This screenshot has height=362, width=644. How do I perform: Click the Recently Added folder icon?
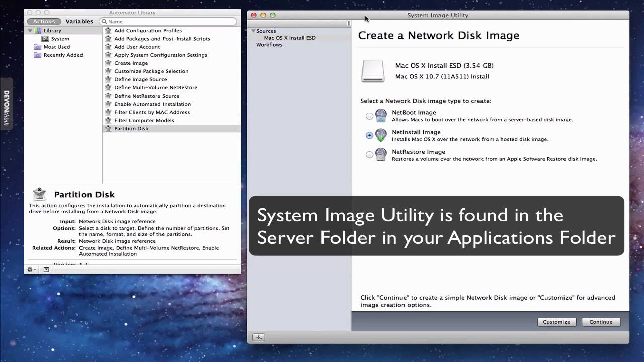coord(37,55)
